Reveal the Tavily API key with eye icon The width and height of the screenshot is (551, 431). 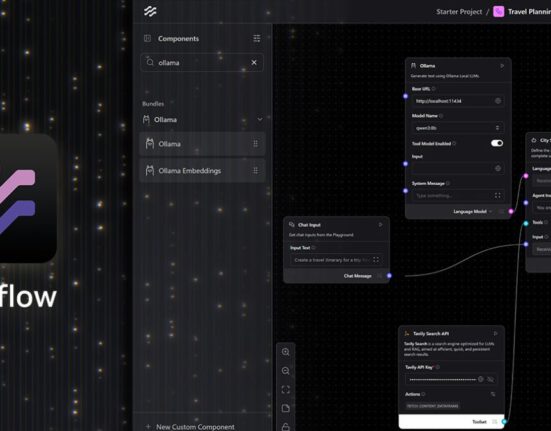pyautogui.click(x=491, y=379)
